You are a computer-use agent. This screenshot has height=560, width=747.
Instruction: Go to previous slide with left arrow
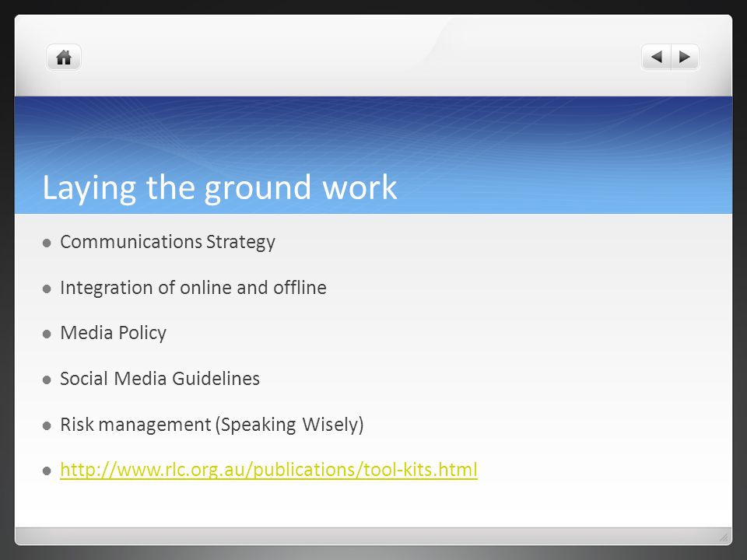click(x=657, y=57)
